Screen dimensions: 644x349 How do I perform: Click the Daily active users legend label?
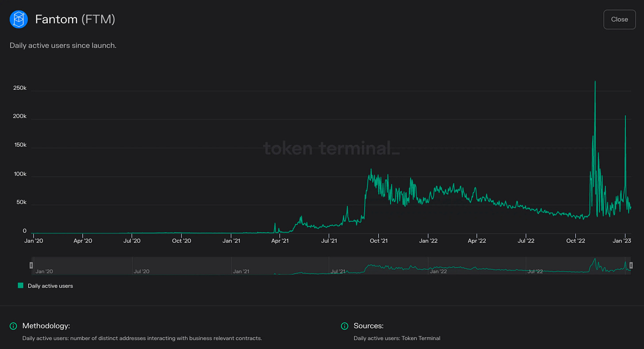pos(50,286)
